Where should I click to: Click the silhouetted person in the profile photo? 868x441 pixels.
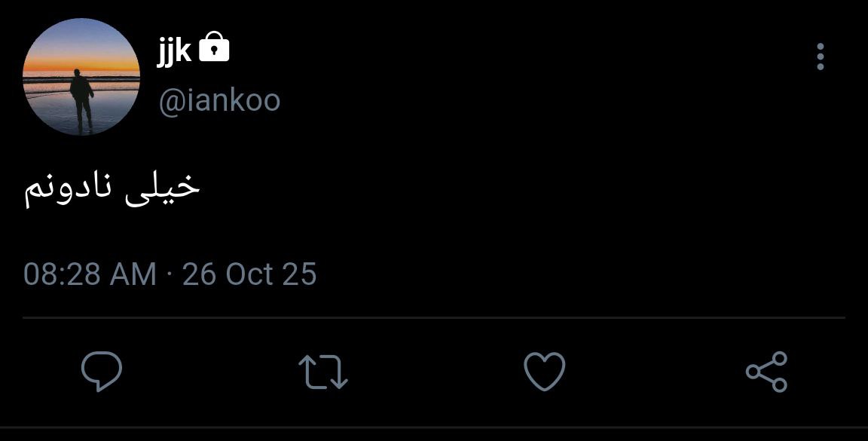pos(81,98)
